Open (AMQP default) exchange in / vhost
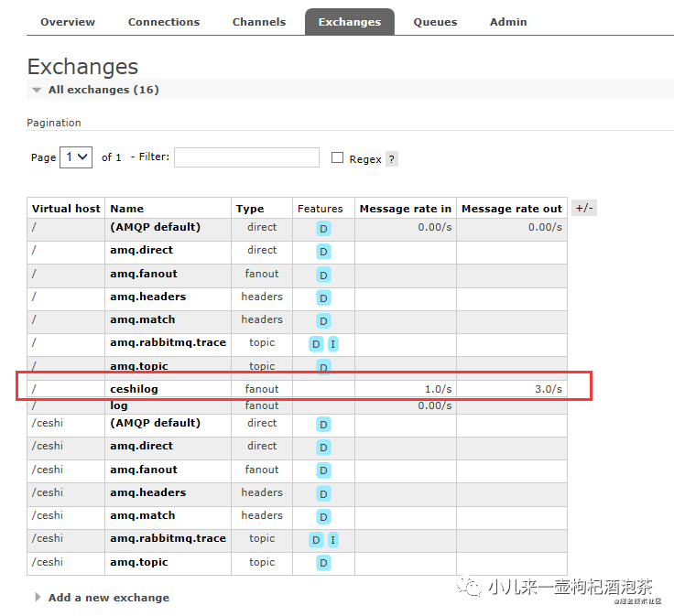The height and width of the screenshot is (616, 674). (155, 227)
